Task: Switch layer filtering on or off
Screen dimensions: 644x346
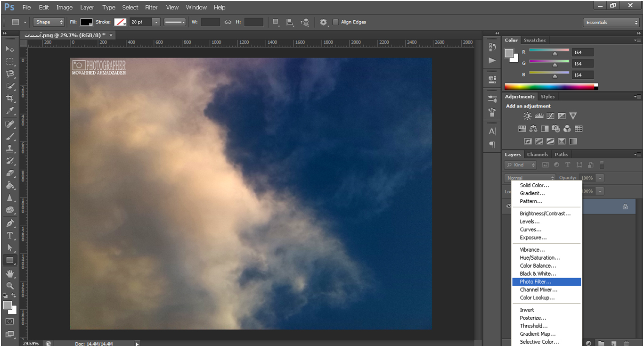Action: [602, 165]
